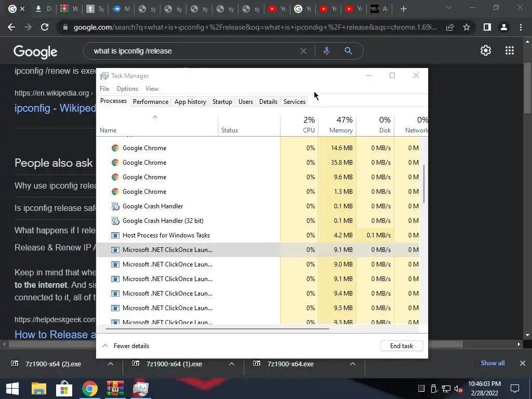
Task: Open the ipconfig - Wikipedia result link
Action: coord(55,108)
